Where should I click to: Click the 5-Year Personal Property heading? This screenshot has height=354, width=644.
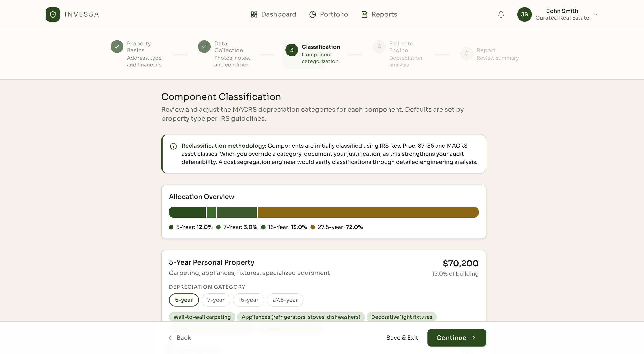pyautogui.click(x=212, y=262)
